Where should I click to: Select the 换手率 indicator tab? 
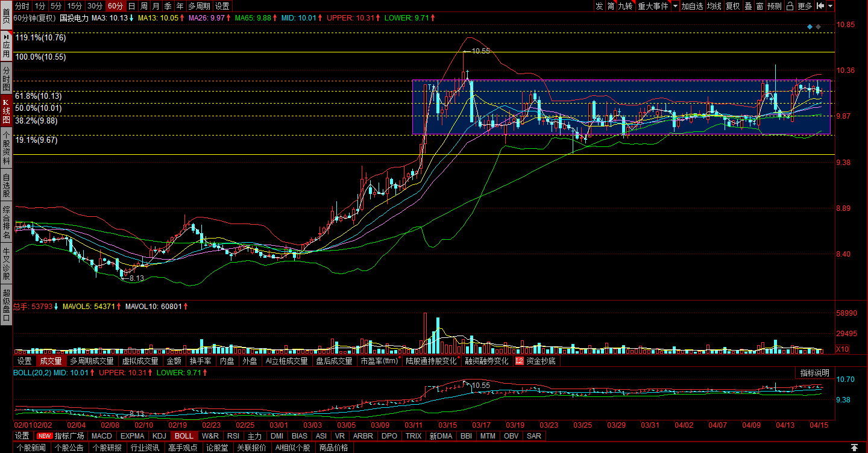[200, 361]
